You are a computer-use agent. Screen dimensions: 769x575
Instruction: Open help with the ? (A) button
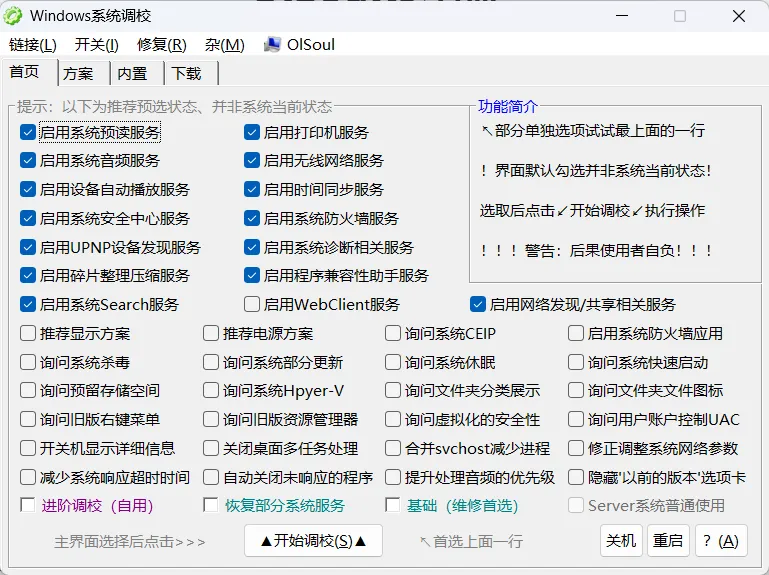point(721,541)
